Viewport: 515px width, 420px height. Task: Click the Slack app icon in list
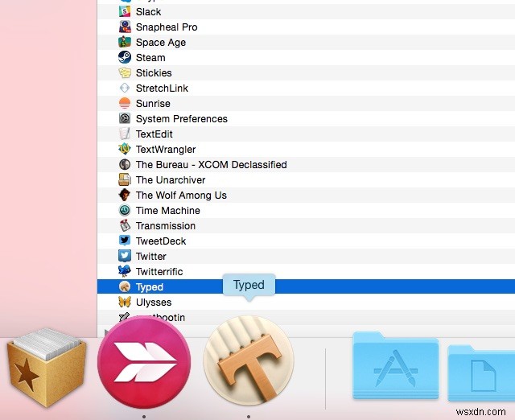125,12
